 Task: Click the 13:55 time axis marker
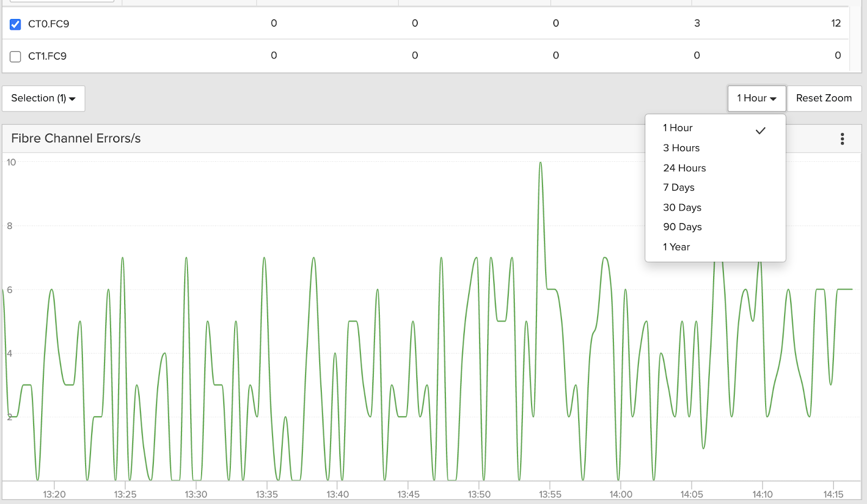[x=550, y=494]
